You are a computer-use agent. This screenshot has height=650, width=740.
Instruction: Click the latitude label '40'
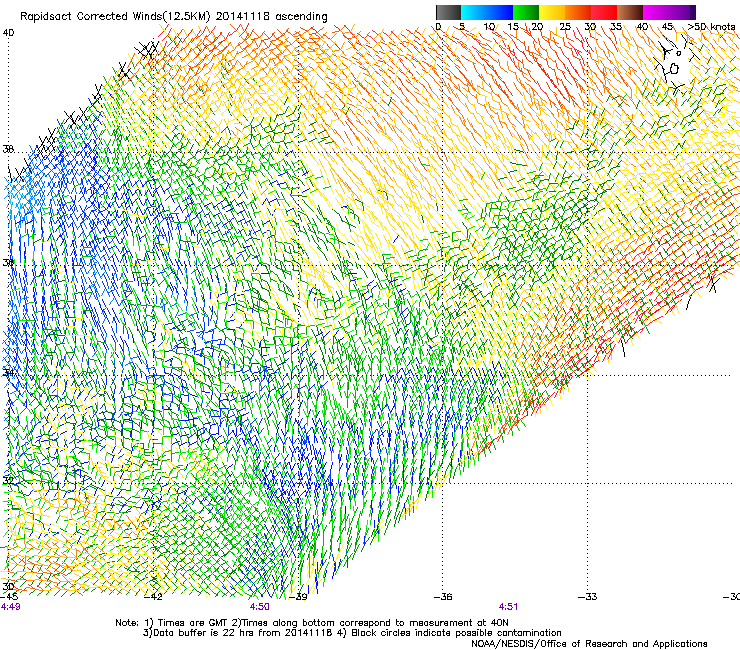8,33
